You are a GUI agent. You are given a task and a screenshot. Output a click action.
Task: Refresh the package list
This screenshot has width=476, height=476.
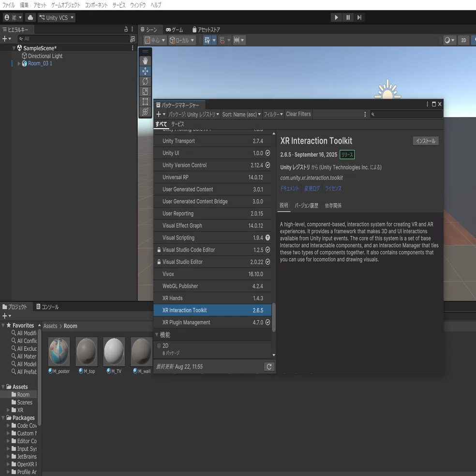[x=269, y=367]
